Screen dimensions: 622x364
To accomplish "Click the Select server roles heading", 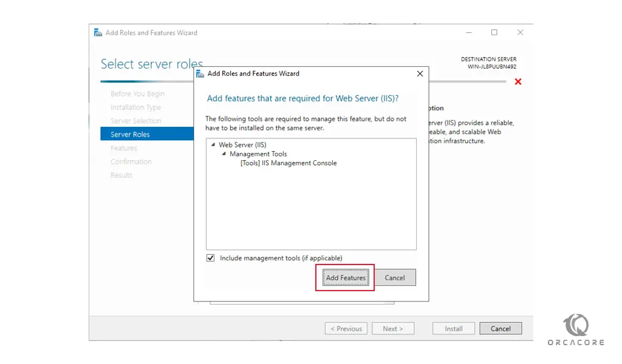I will (x=151, y=64).
